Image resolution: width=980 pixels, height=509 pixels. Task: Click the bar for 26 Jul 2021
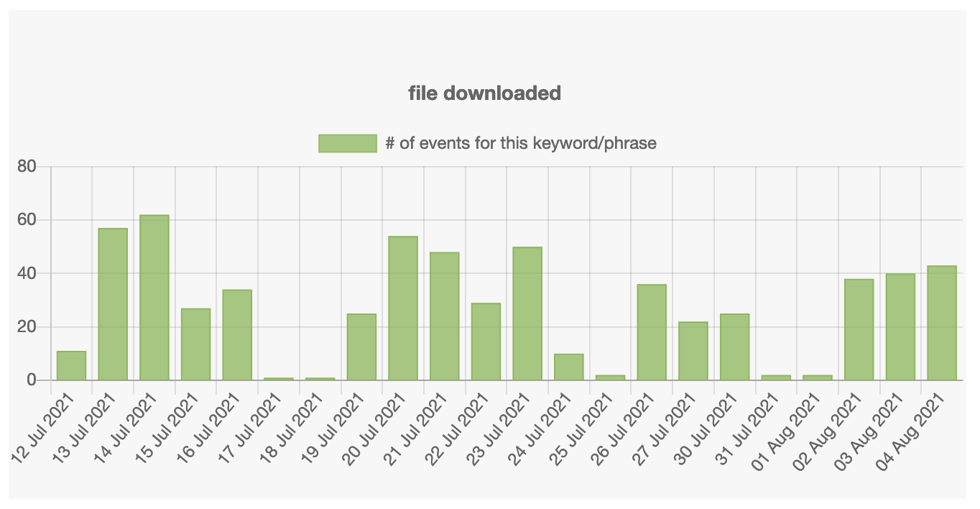[651, 331]
